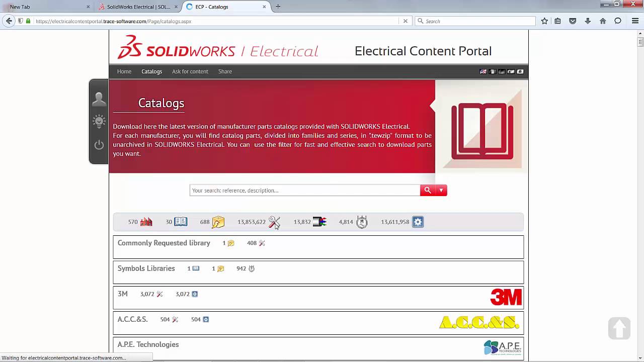644x362 pixels.
Task: Click tools icon in Commonly Requested library row
Action: [x=262, y=243]
